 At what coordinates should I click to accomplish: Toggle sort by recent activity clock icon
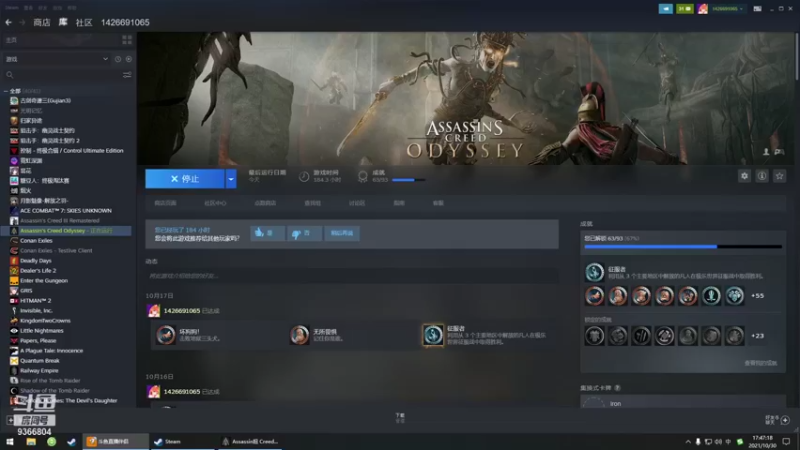tap(118, 59)
